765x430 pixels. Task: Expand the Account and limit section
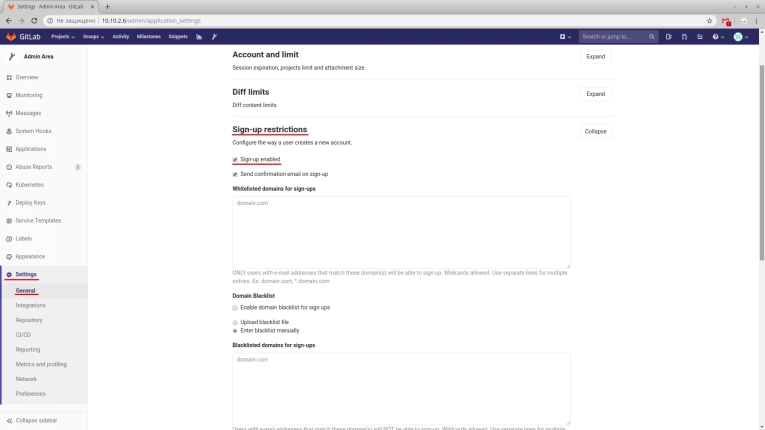coord(595,57)
